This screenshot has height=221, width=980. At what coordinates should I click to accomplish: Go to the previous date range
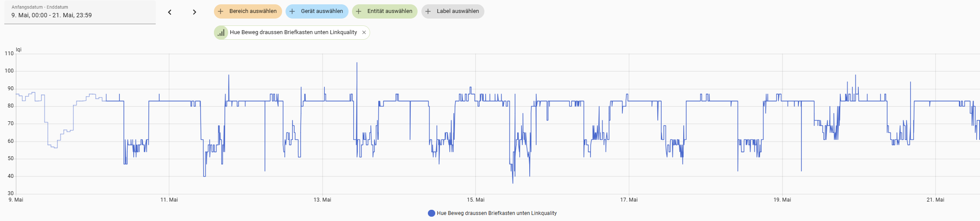tap(170, 12)
